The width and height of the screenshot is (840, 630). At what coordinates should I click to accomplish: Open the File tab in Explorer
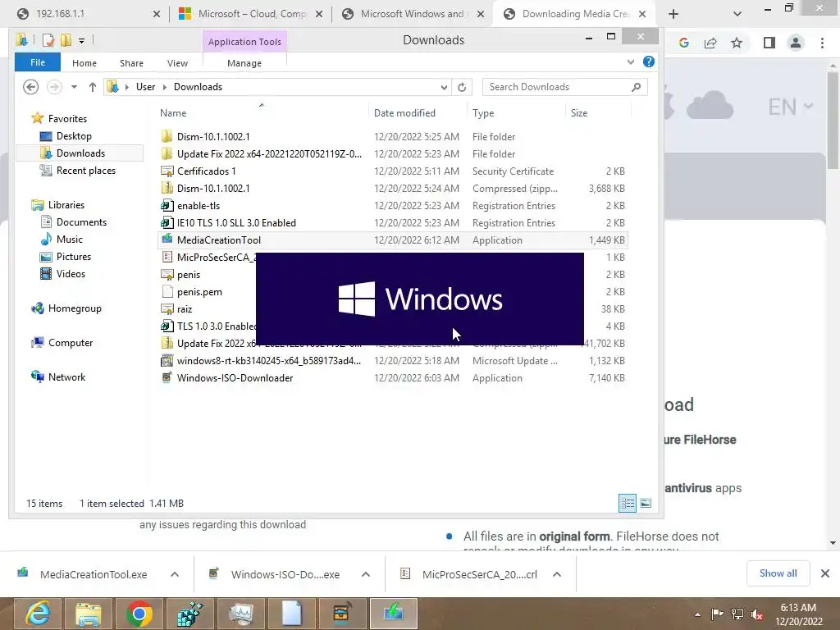point(38,62)
